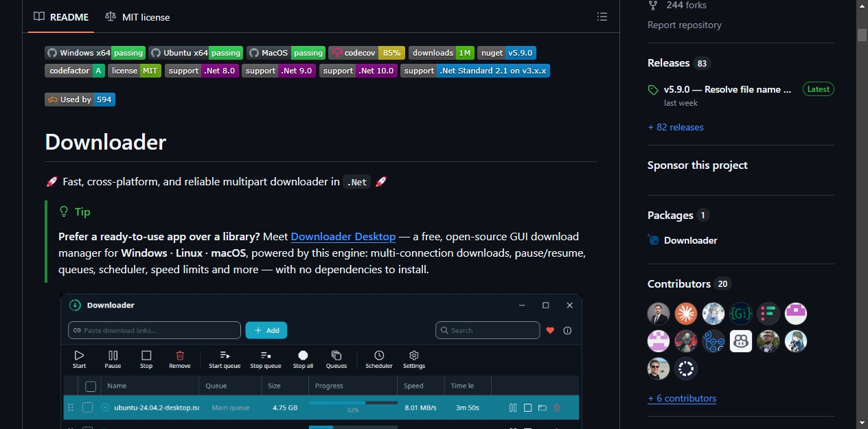Open contributor avatar of man in suit
Viewport: 868px width, 429px height.
[659, 314]
